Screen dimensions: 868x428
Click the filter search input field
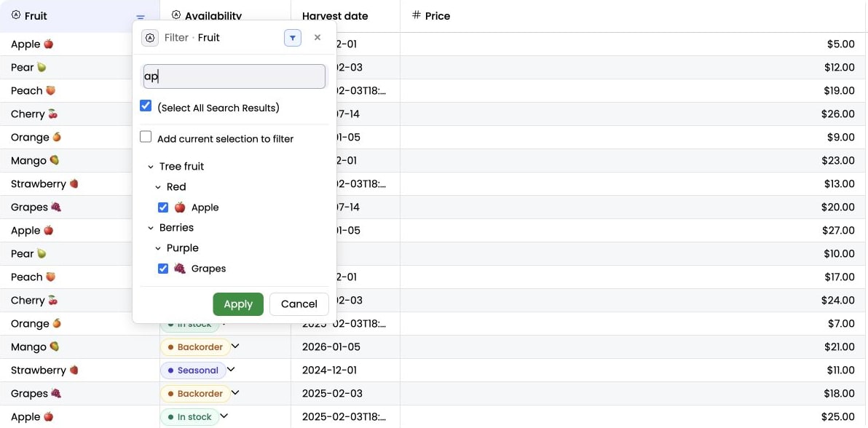234,76
